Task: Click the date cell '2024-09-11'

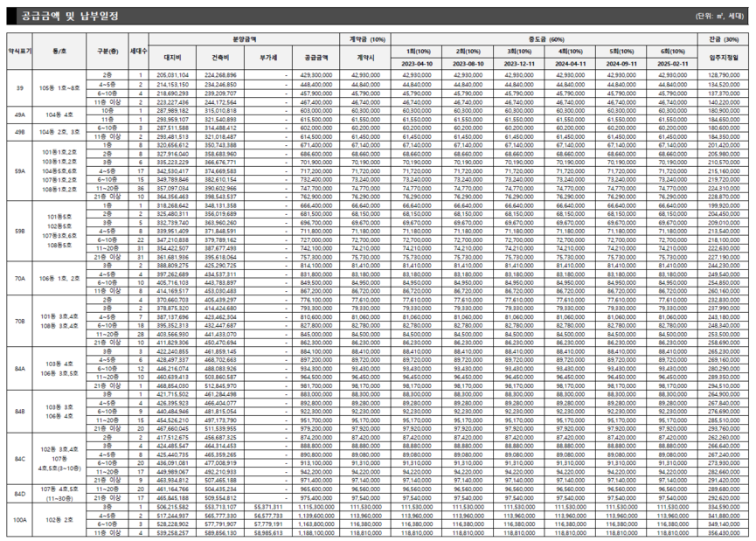Action: (621, 64)
